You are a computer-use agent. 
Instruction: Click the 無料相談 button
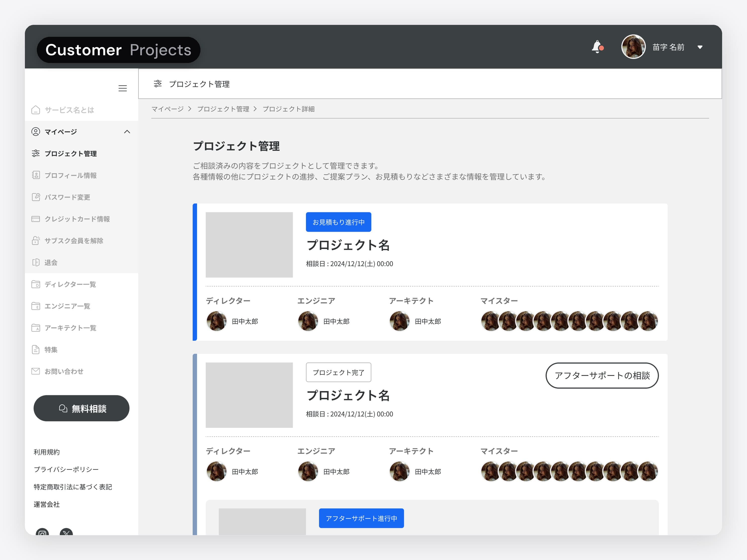(81, 408)
